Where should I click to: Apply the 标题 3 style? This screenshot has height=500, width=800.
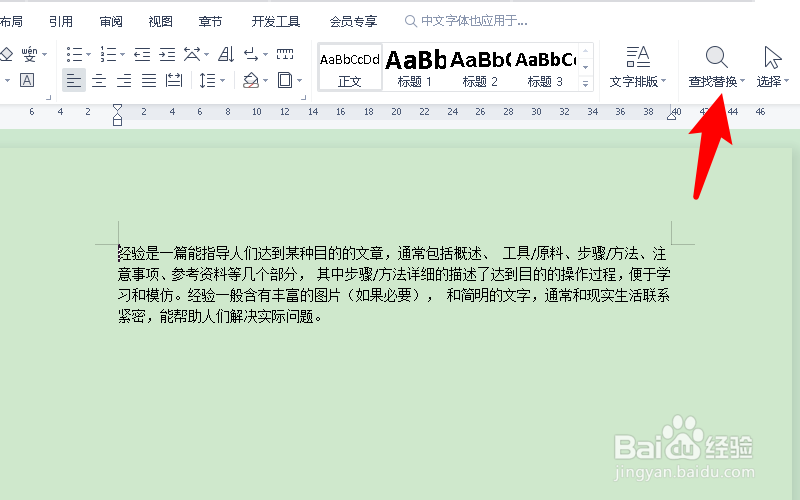pyautogui.click(x=545, y=67)
